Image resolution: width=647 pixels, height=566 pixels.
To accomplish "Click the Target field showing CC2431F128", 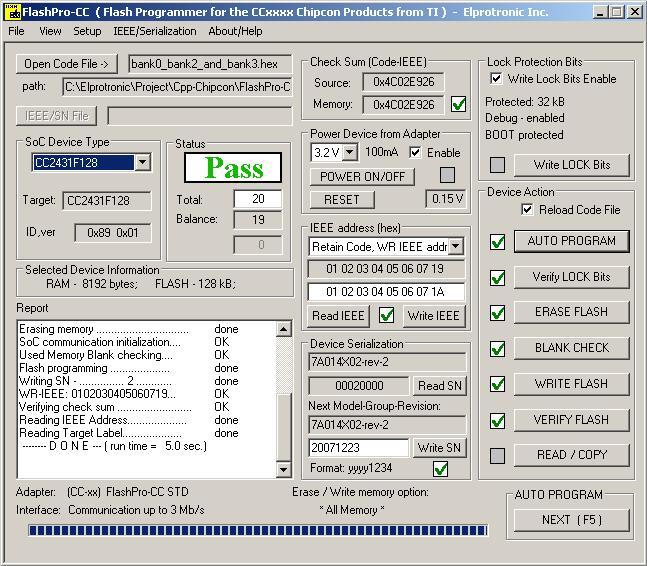I will [107, 201].
